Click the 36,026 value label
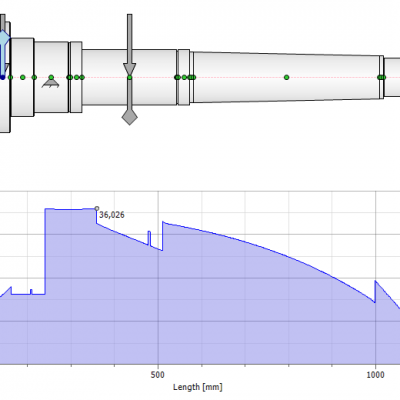The width and height of the screenshot is (400, 400). (x=112, y=215)
